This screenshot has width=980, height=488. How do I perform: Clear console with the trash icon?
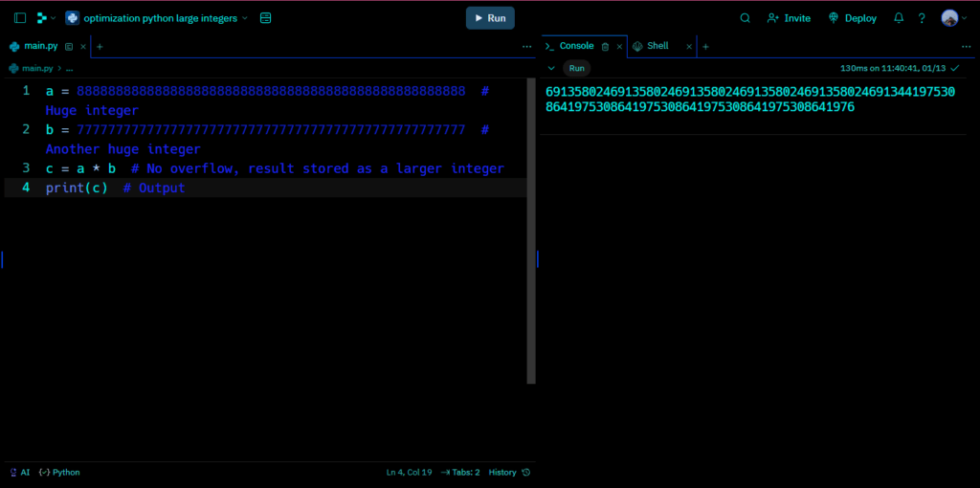tap(605, 46)
